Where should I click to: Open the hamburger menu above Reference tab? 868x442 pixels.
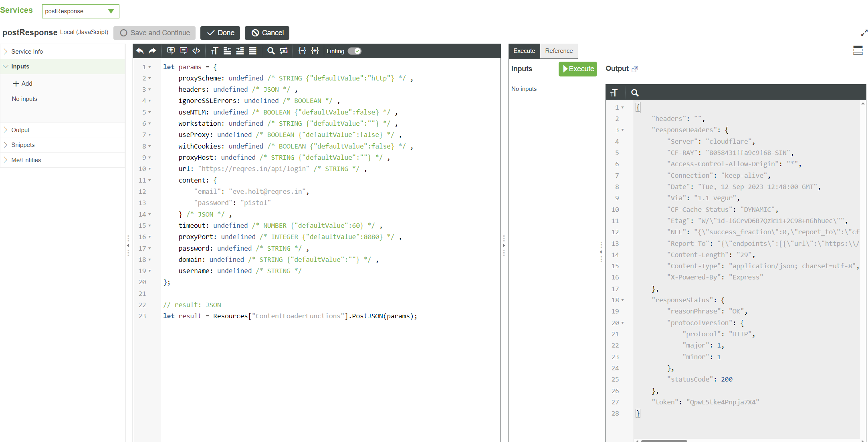[x=858, y=50]
